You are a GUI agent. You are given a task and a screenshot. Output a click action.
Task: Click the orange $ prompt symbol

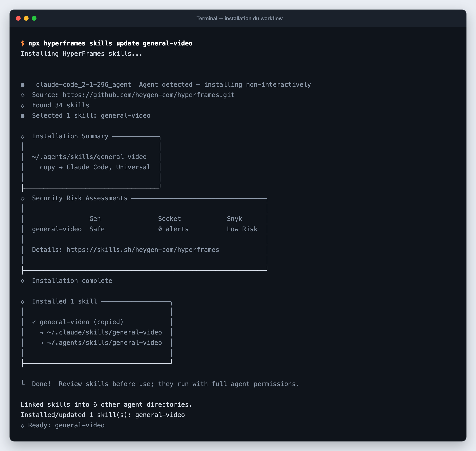[x=23, y=43]
